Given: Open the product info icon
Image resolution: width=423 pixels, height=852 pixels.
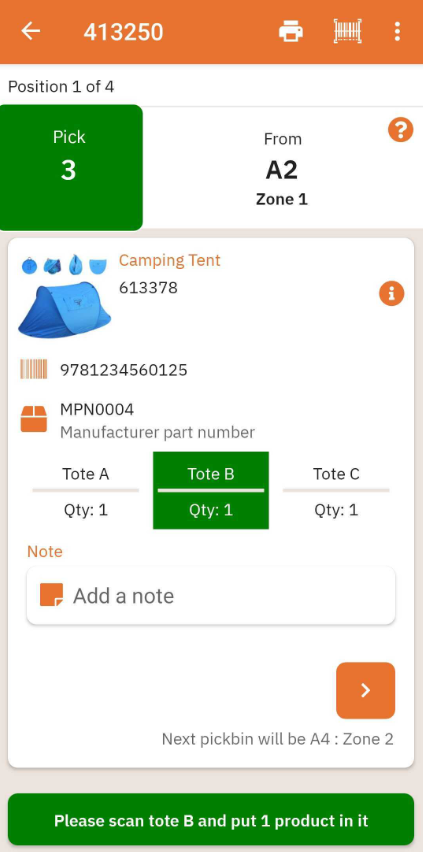Looking at the screenshot, I should tap(391, 293).
